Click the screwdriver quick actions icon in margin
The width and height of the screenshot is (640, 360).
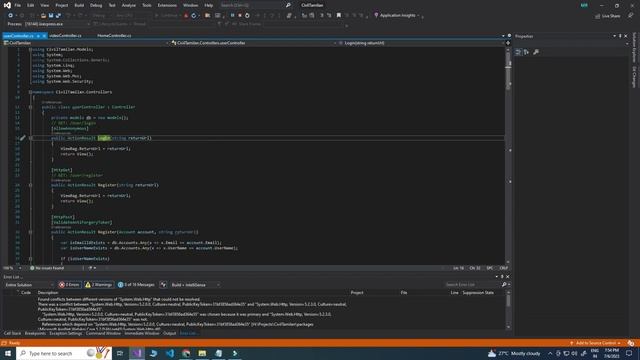point(23,138)
